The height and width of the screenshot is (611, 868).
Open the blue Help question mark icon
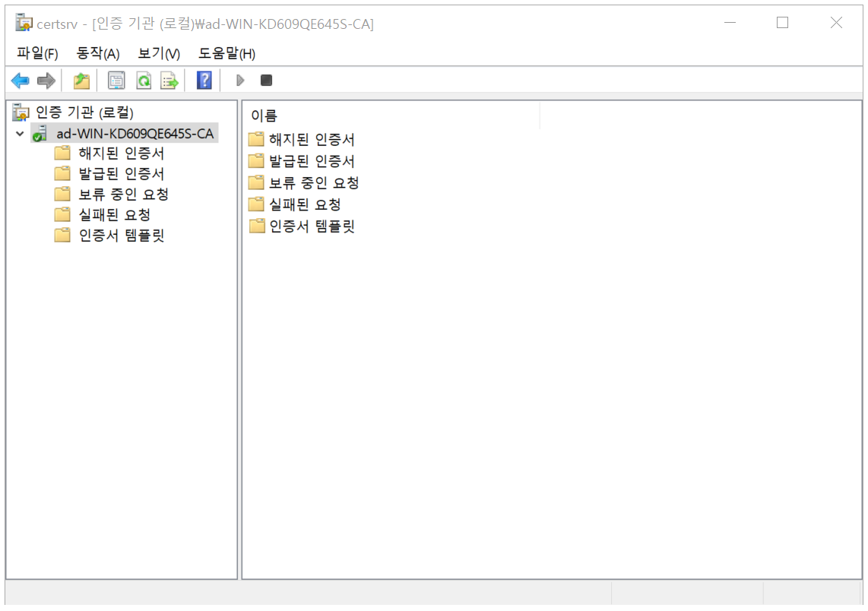pyautogui.click(x=204, y=81)
